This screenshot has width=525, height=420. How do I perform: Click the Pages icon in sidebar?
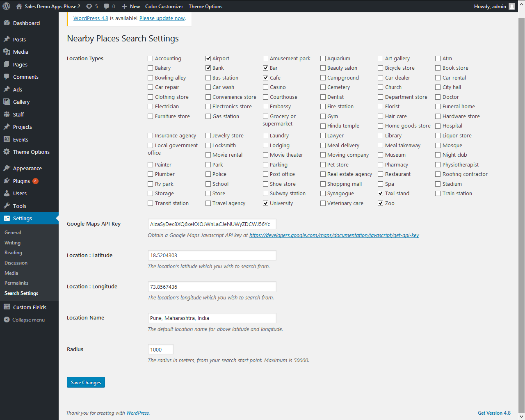click(7, 64)
